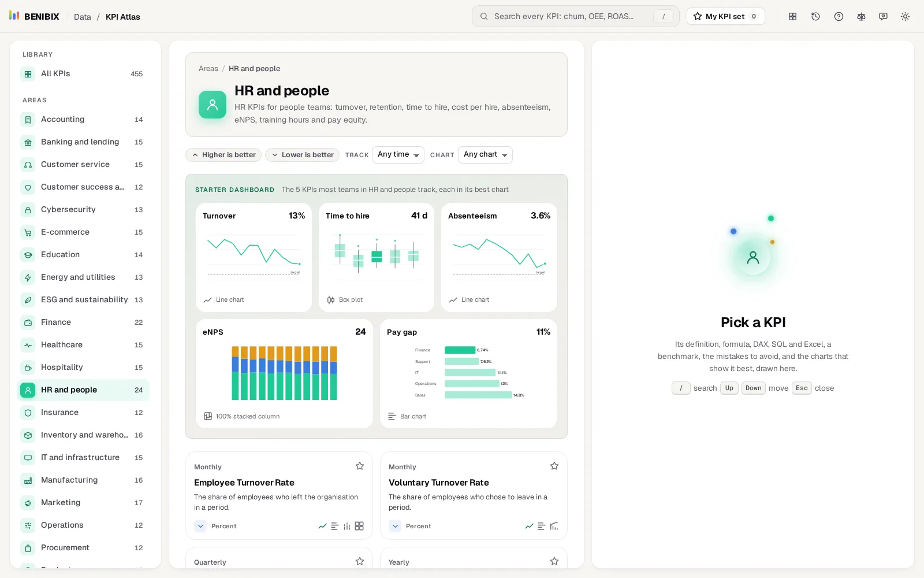Star the Employee Turnover Rate KPI
Screen dimensions: 924x578
click(x=360, y=466)
